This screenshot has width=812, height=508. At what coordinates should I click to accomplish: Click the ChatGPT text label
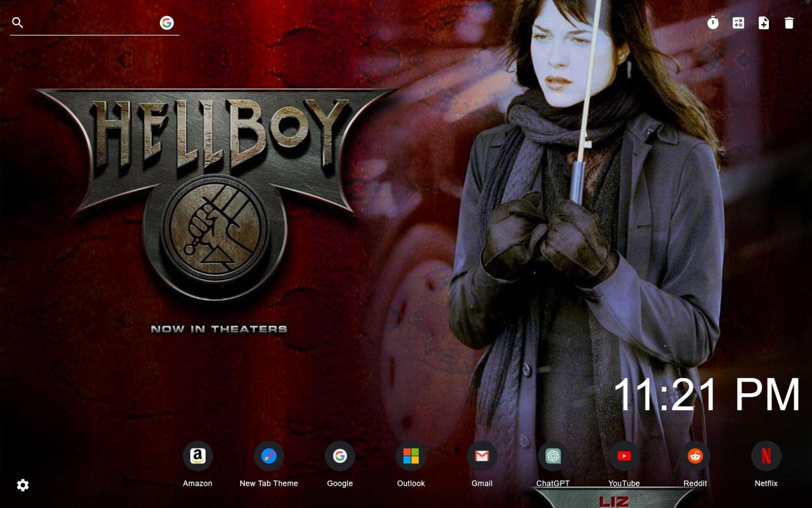(x=553, y=483)
